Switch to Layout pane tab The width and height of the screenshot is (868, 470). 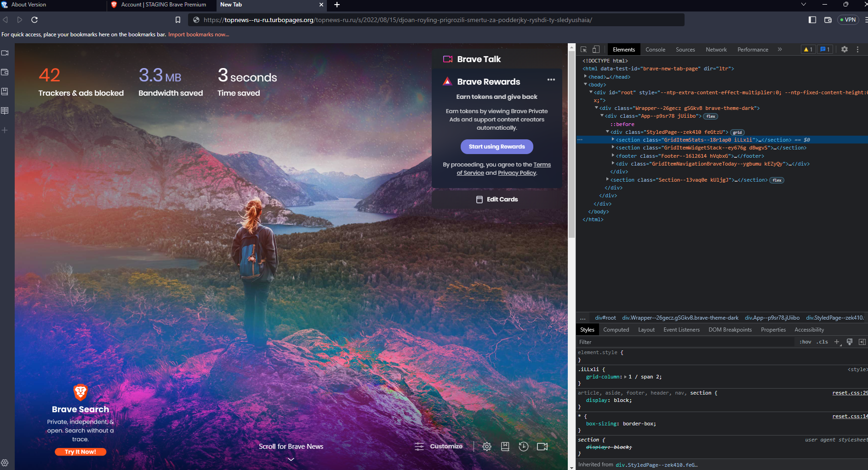pos(646,330)
